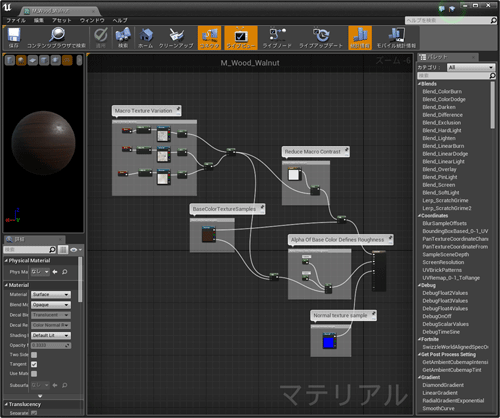The image size is (500, 418).
Task: Select Blend_Overlay in the palette list
Action: 439,169
